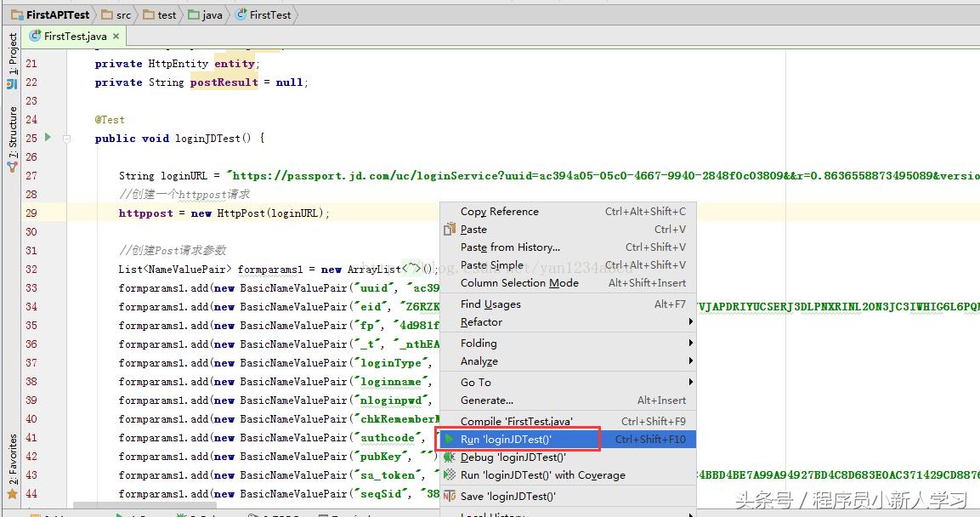This screenshot has height=517, width=980.
Task: Click the FirstTest.java file icon on editor tab
Action: [33, 36]
